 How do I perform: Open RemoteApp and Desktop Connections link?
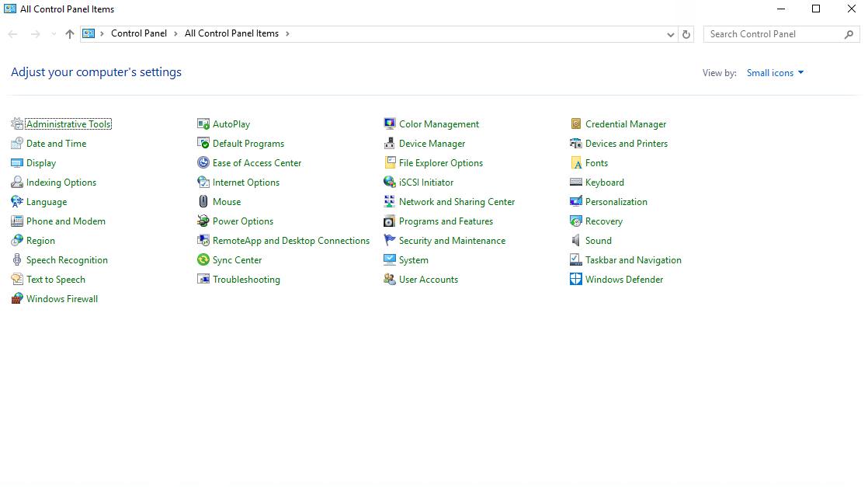coord(291,241)
